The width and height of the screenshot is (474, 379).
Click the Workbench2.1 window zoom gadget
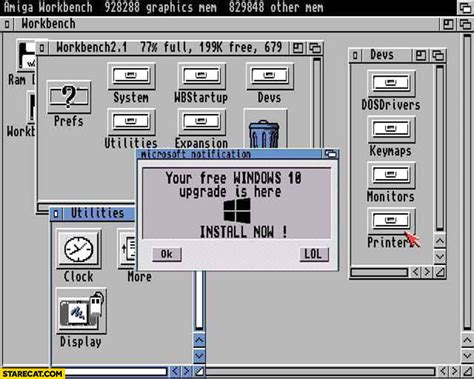tap(298, 48)
